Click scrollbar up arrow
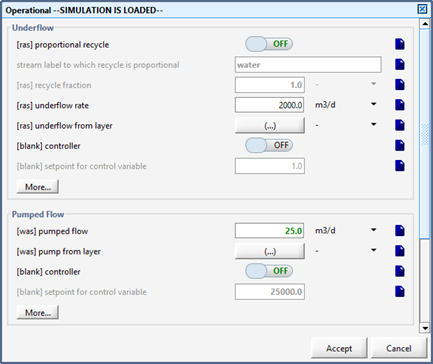 click(425, 24)
